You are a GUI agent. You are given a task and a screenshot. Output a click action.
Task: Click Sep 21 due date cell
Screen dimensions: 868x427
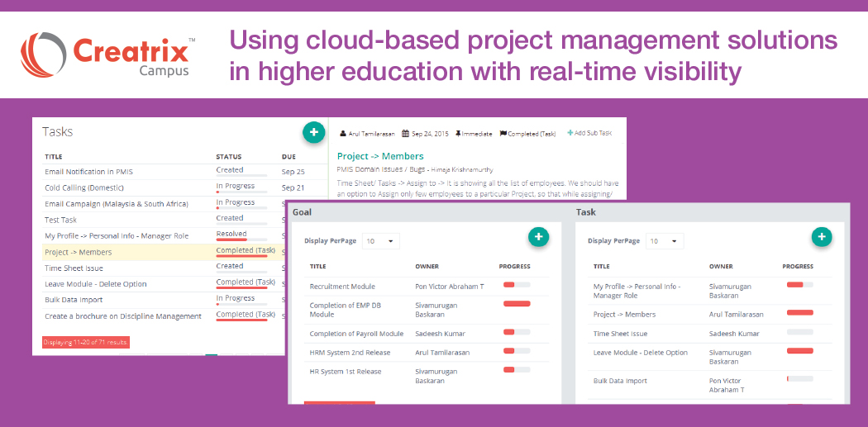pyautogui.click(x=293, y=187)
